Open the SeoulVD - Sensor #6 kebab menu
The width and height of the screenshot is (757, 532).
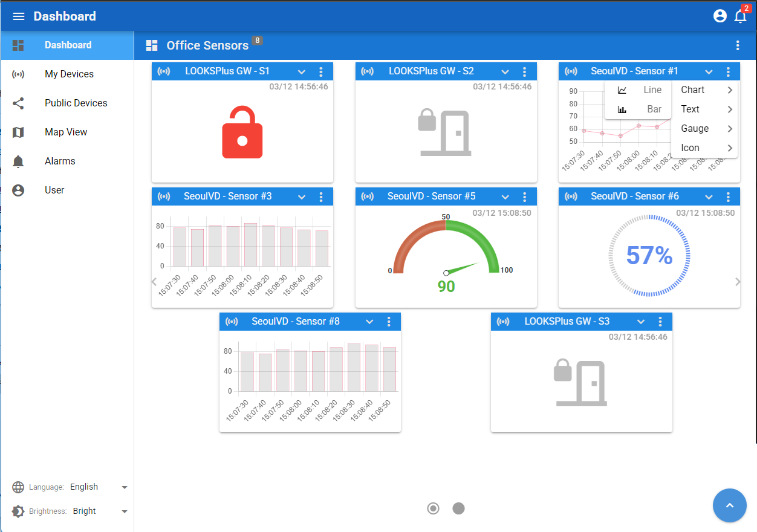point(728,196)
